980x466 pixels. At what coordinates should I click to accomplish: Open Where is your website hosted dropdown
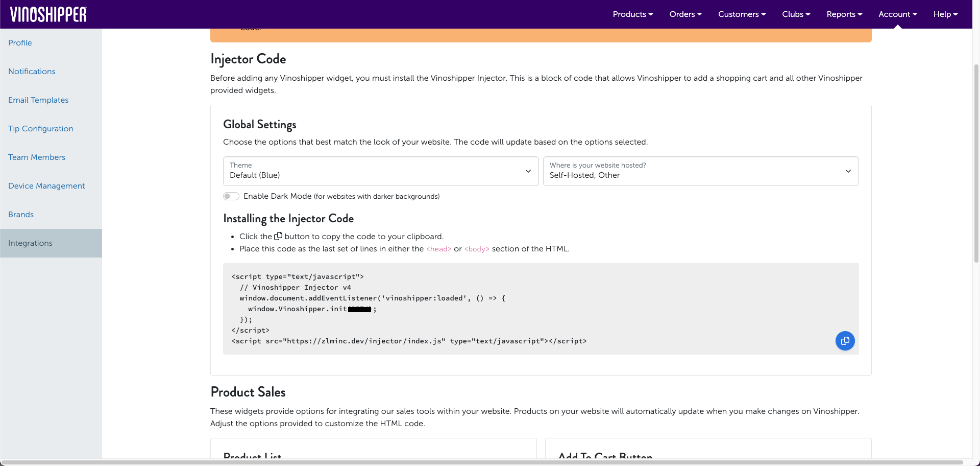click(x=701, y=171)
